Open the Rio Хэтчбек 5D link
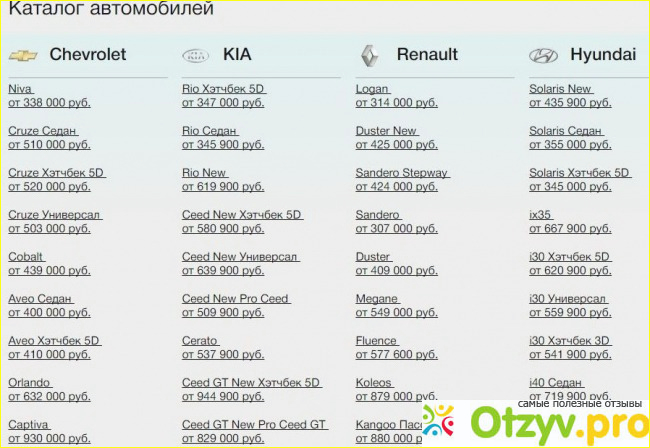Screen dimensions: 650x448 point(223,89)
